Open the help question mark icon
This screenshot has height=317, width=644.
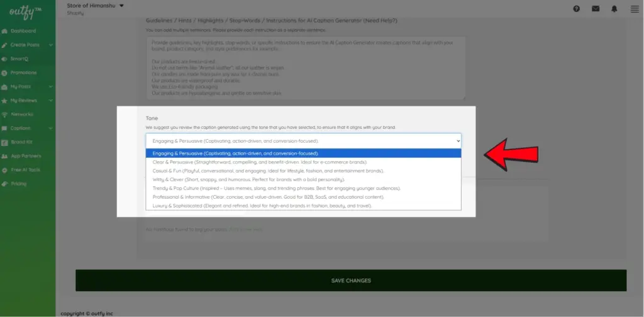577,9
